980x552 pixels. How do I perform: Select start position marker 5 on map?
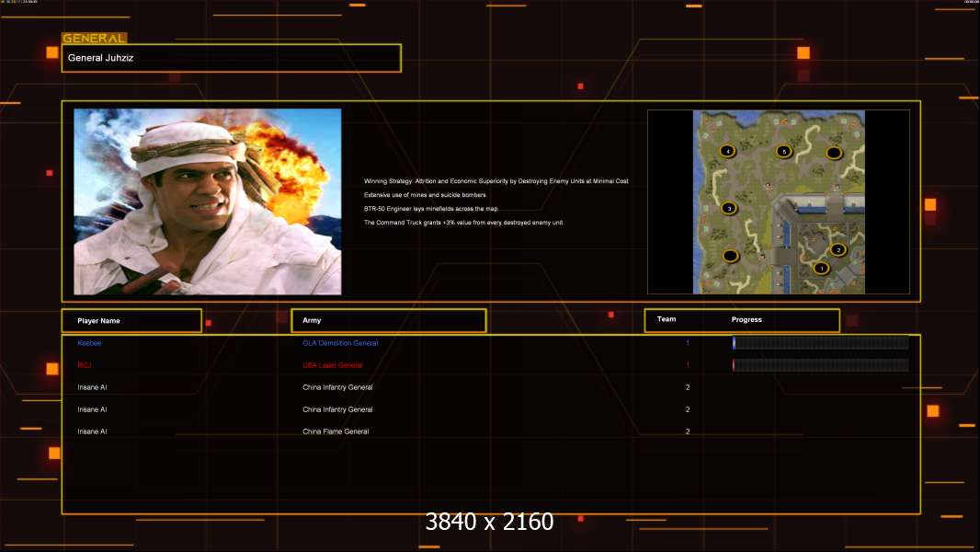coord(784,151)
